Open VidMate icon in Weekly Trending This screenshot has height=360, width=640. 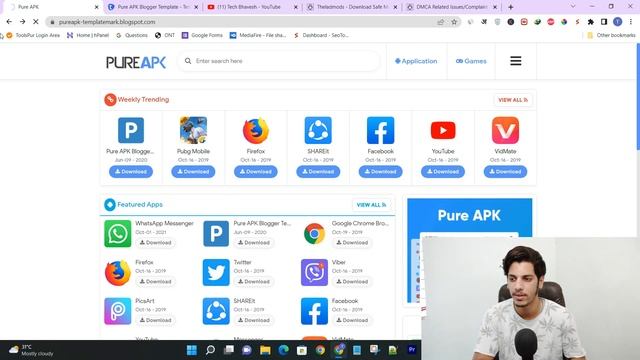[x=505, y=130]
